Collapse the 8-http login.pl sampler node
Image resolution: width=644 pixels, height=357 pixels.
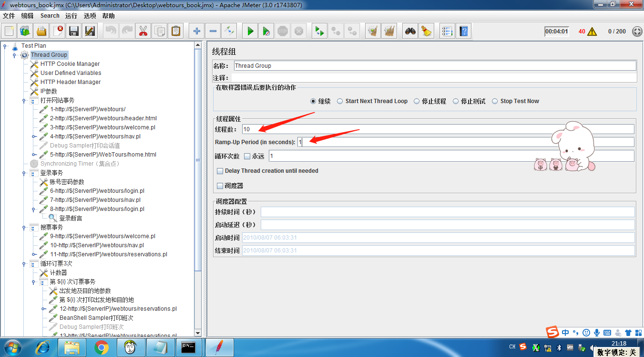(x=34, y=209)
